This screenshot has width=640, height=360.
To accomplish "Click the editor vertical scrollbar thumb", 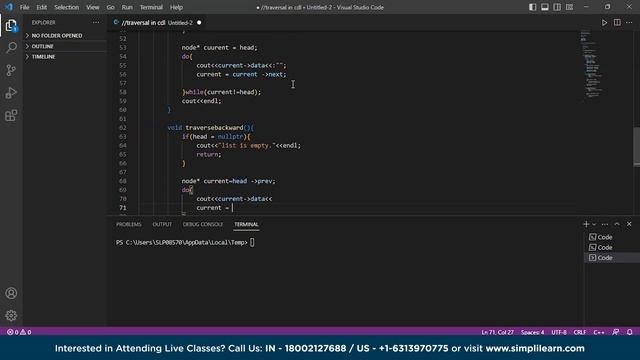I will (637, 147).
